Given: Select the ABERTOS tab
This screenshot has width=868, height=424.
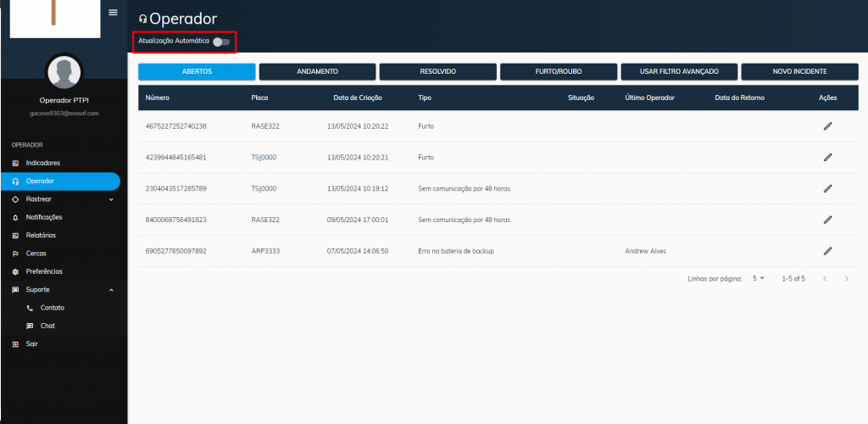Looking at the screenshot, I should click(x=197, y=72).
